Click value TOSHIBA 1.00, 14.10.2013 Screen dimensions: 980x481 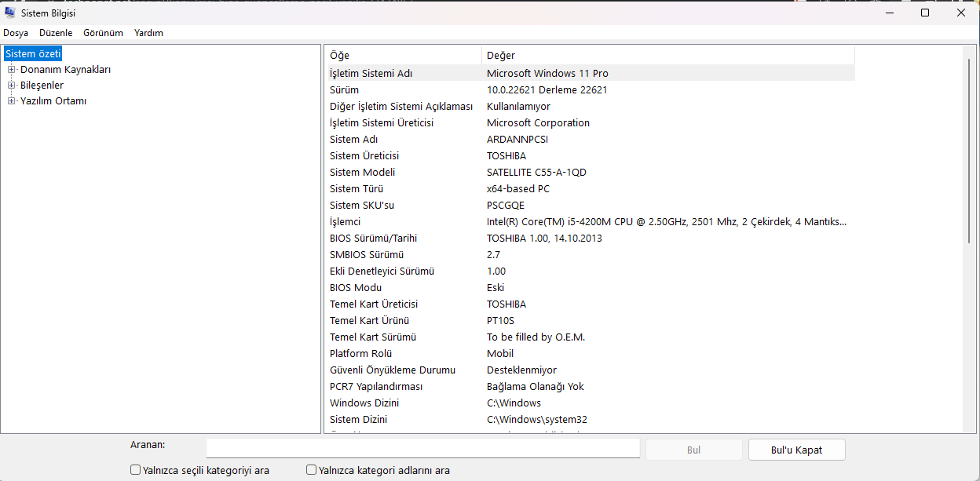(544, 238)
